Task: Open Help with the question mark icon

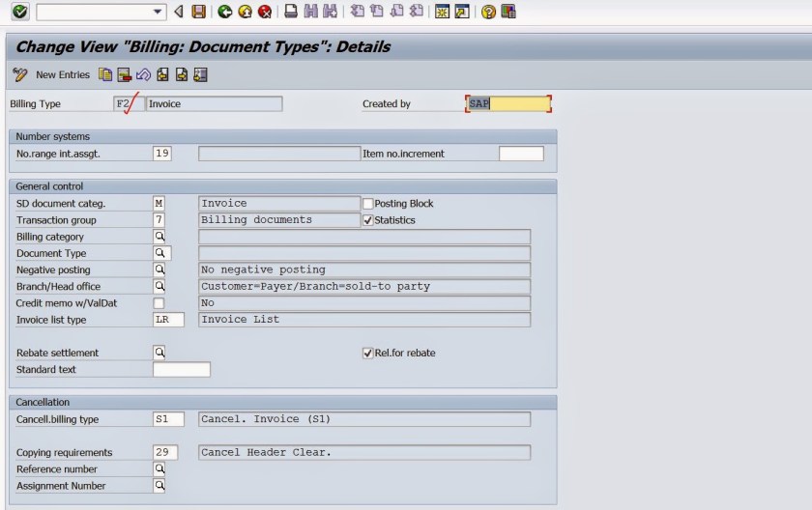Action: 488,12
